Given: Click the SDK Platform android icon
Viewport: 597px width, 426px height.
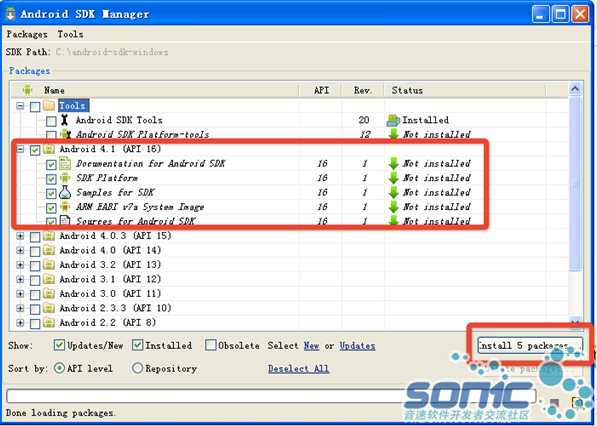Looking at the screenshot, I should coord(65,178).
